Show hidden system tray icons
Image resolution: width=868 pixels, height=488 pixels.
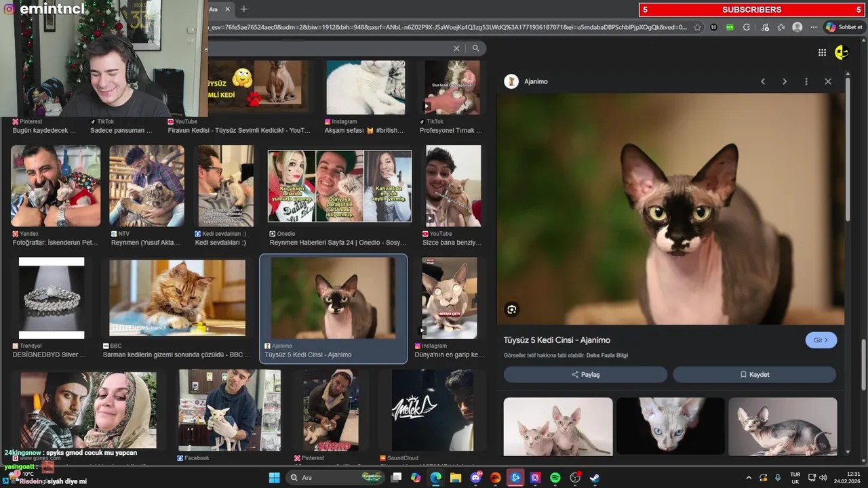tap(749, 478)
